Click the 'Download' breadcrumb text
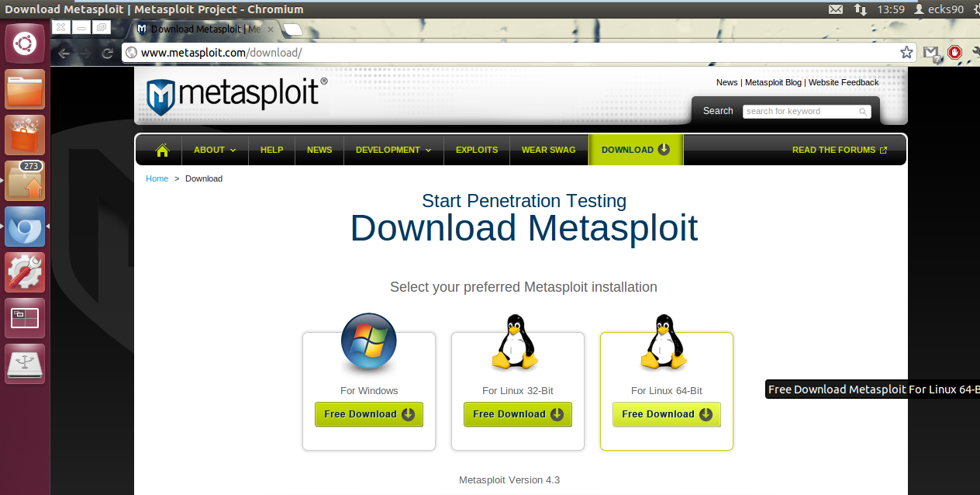Image resolution: width=980 pixels, height=495 pixels. 204,178
